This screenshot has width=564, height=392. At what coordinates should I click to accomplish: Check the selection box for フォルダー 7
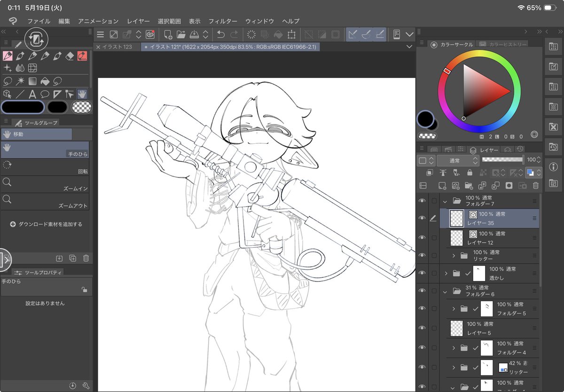434,201
